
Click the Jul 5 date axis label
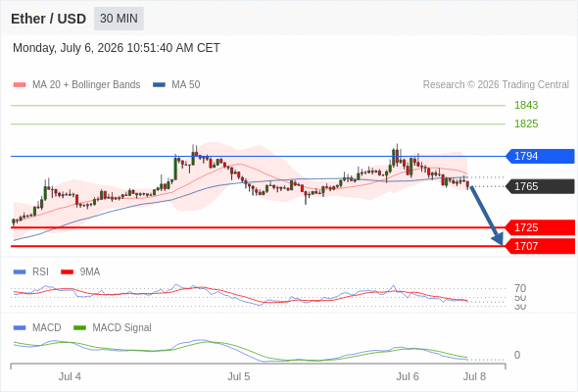pos(238,376)
